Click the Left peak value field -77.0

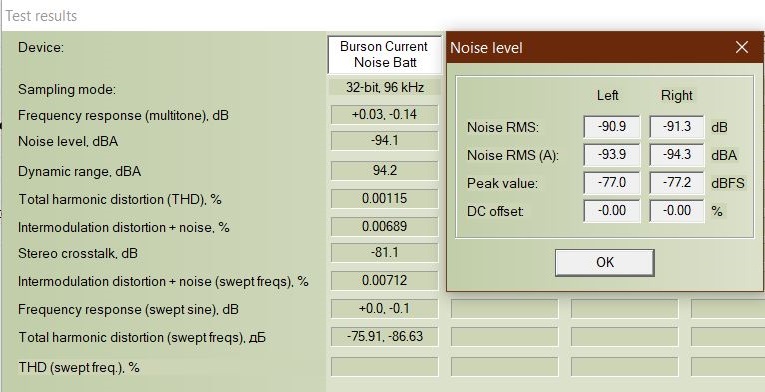click(612, 183)
